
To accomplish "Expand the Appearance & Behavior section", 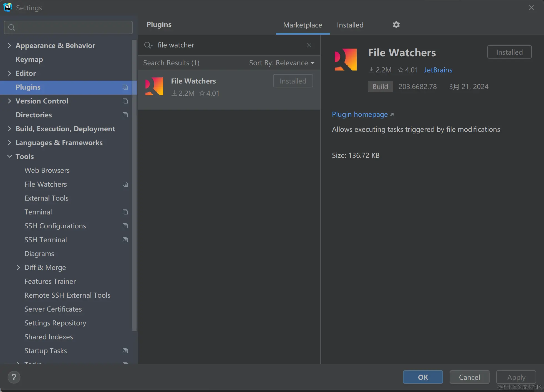I will pos(9,45).
